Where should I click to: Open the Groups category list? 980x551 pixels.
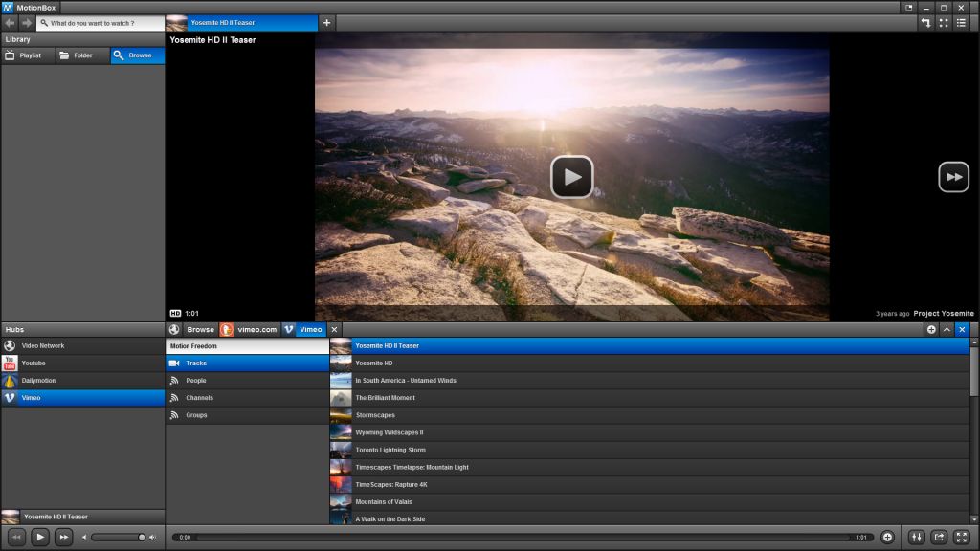pyautogui.click(x=197, y=414)
